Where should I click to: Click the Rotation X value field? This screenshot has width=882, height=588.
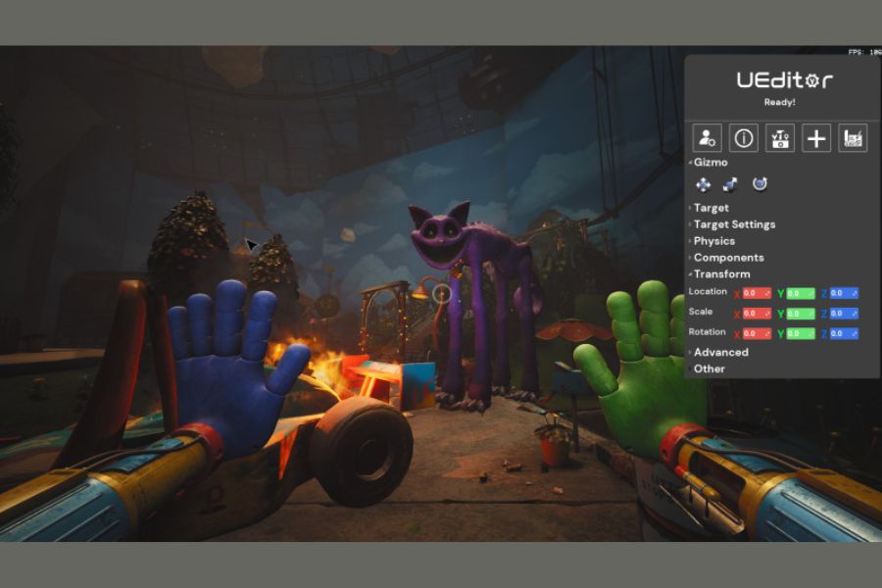point(757,333)
